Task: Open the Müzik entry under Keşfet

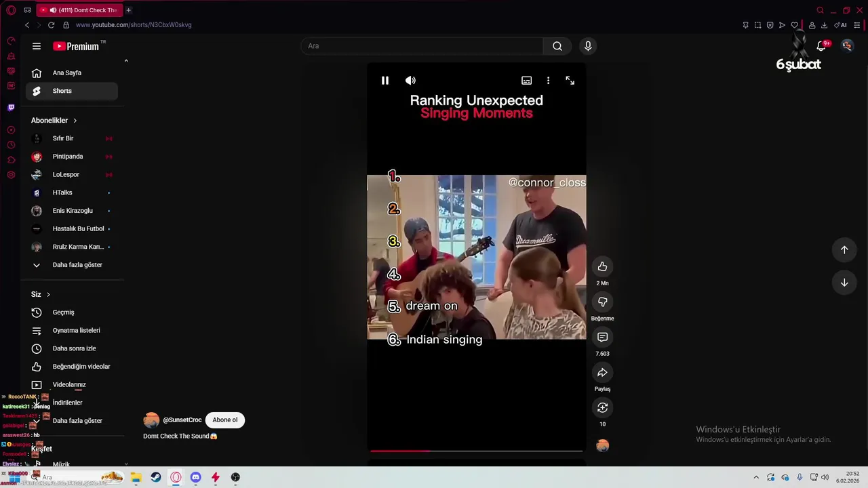Action: click(72, 464)
